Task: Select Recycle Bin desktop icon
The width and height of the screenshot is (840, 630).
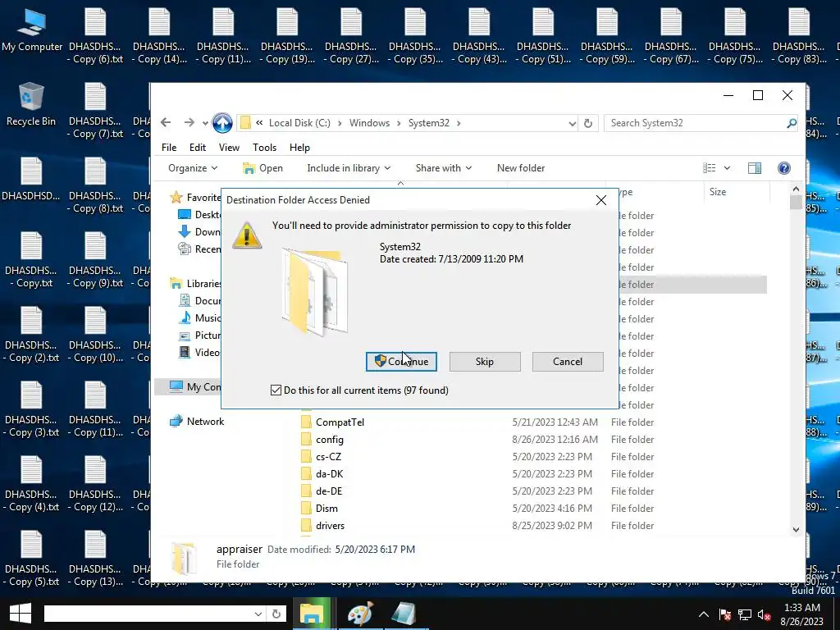Action: (31, 104)
